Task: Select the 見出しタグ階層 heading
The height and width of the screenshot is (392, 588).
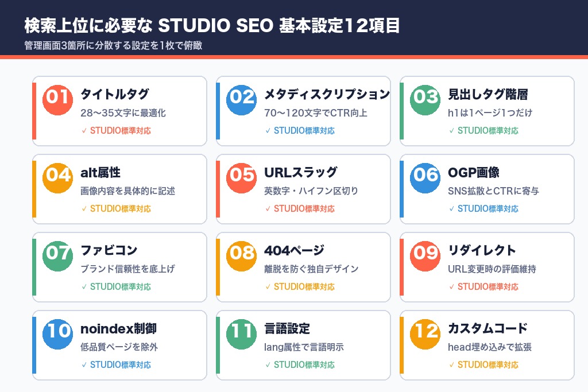Action: click(x=488, y=94)
